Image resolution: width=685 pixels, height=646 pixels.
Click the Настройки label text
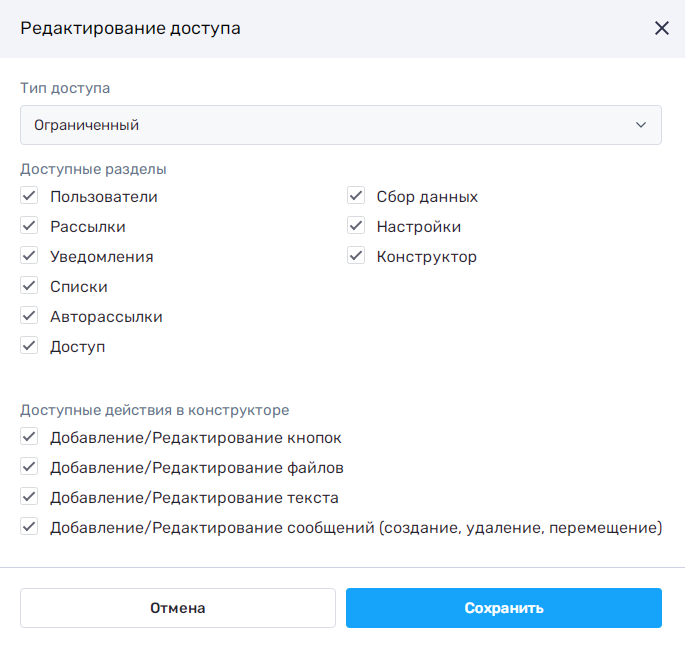coord(418,227)
